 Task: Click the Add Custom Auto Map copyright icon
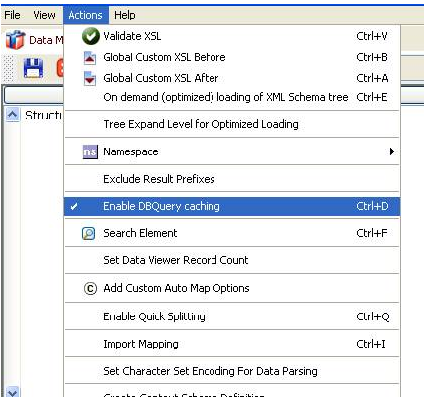[90, 288]
